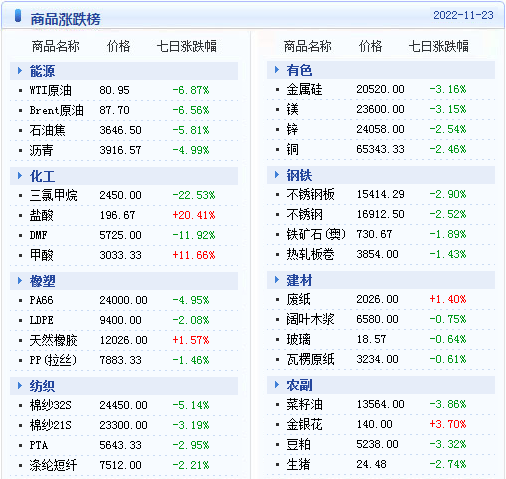
Task: Click the 2022-11-23 date label
Action: pyautogui.click(x=463, y=15)
